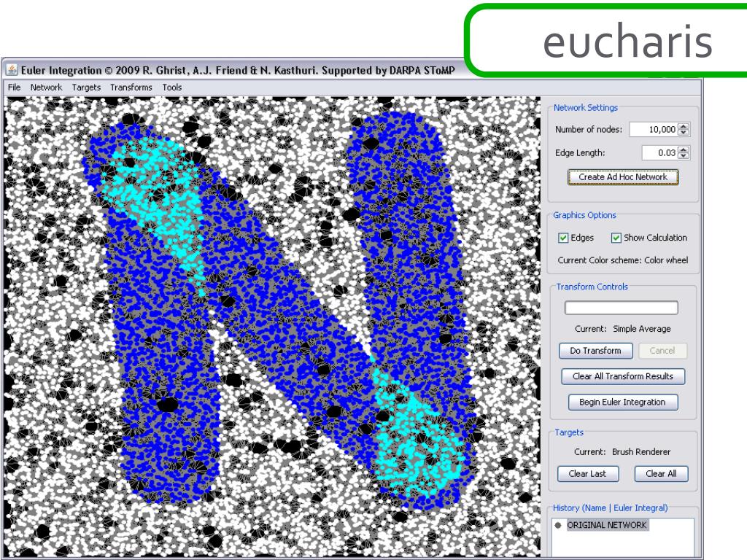
Task: Increase the Number of nodes value
Action: pyautogui.click(x=684, y=126)
